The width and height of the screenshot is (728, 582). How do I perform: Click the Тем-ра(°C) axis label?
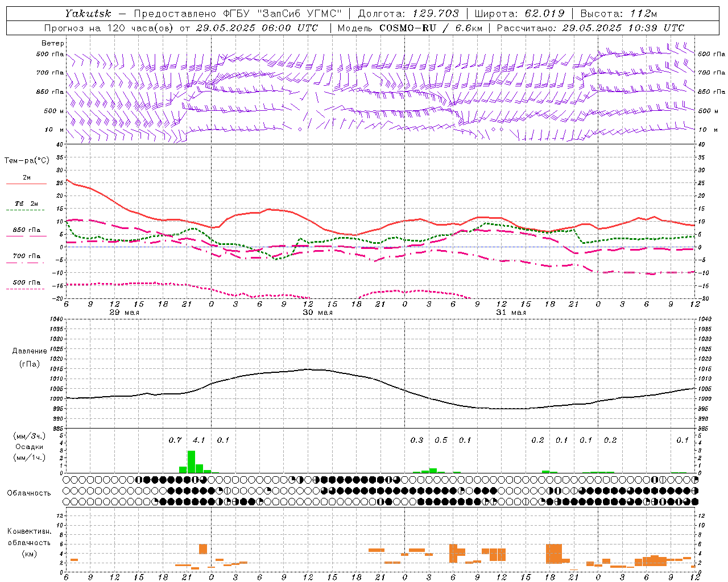pyautogui.click(x=27, y=161)
